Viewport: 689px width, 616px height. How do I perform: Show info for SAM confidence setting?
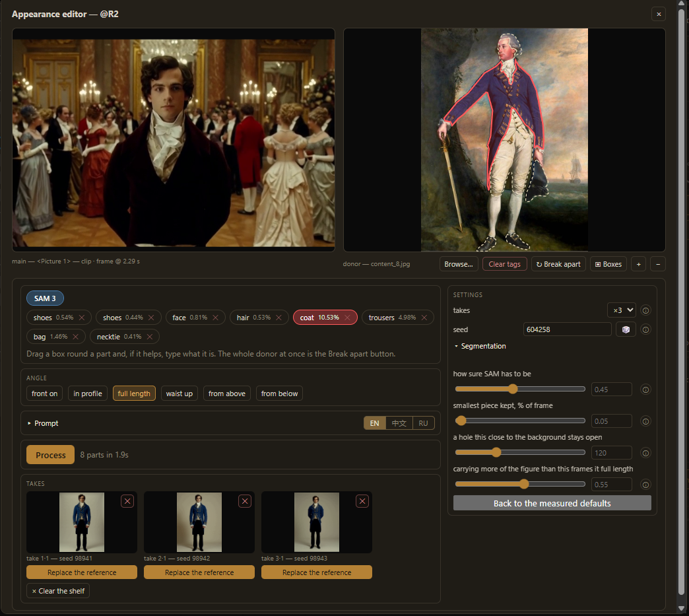(x=645, y=390)
